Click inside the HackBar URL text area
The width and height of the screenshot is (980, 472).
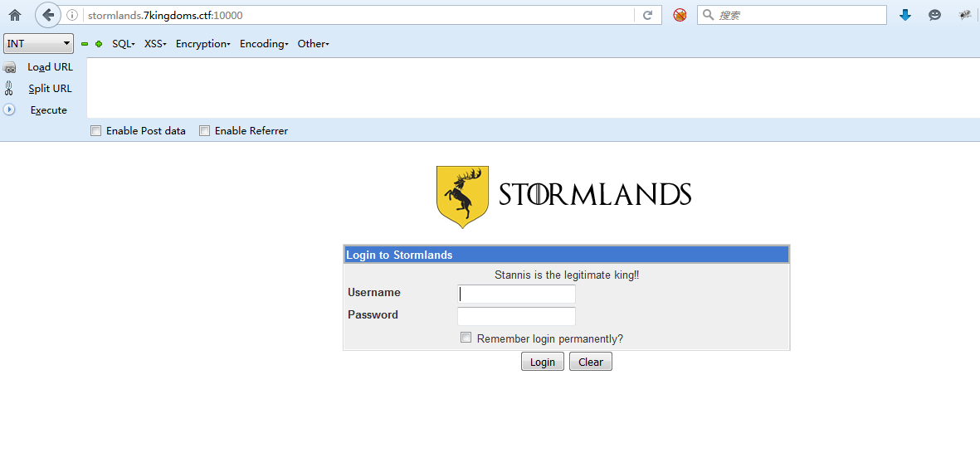[533, 88]
